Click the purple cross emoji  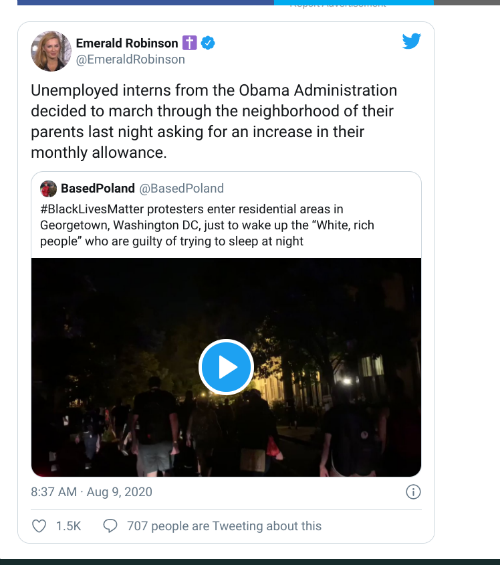coord(189,43)
